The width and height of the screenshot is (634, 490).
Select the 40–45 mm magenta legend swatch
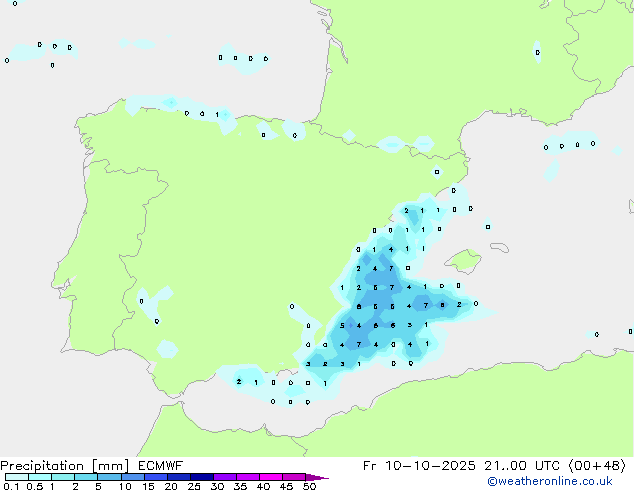(271, 477)
